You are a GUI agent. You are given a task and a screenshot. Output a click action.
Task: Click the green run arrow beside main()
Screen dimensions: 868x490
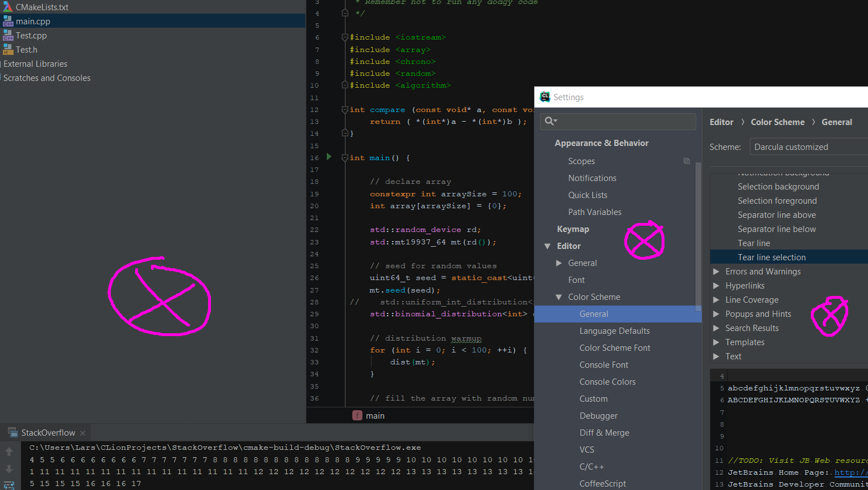(329, 157)
